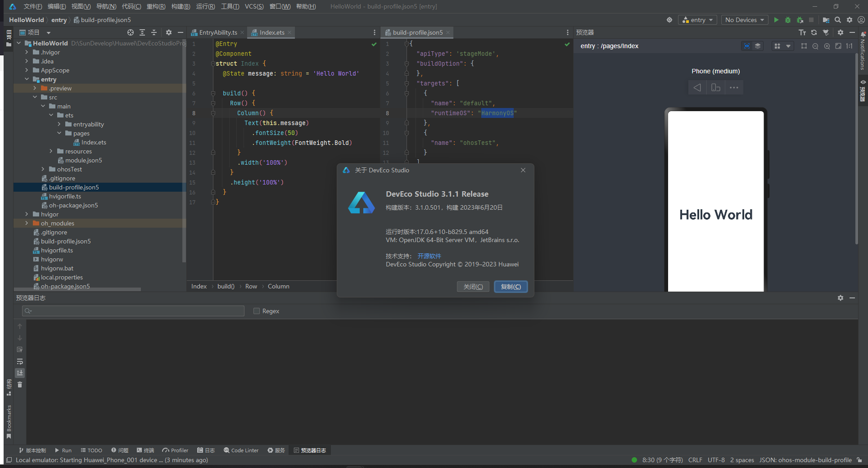Open 文件(F) menu
Image resolution: width=868 pixels, height=468 pixels.
33,6
